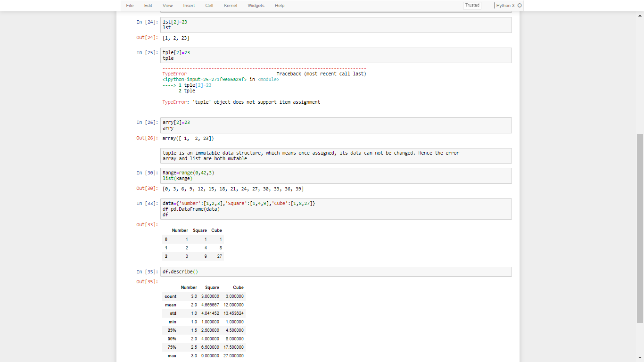Click the mean row label

coord(171,305)
